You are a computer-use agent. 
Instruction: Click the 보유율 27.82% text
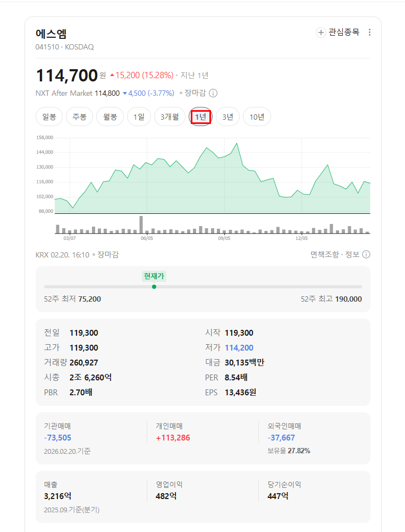(289, 451)
